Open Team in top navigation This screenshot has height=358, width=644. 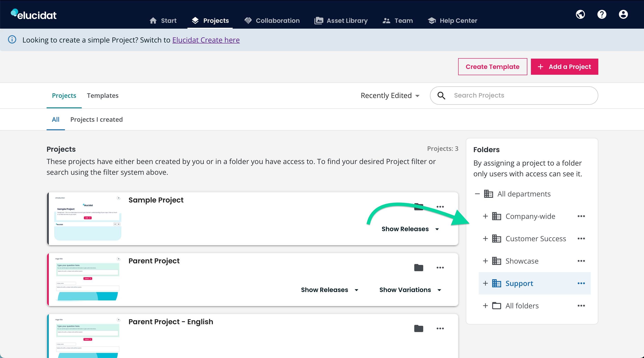point(398,21)
